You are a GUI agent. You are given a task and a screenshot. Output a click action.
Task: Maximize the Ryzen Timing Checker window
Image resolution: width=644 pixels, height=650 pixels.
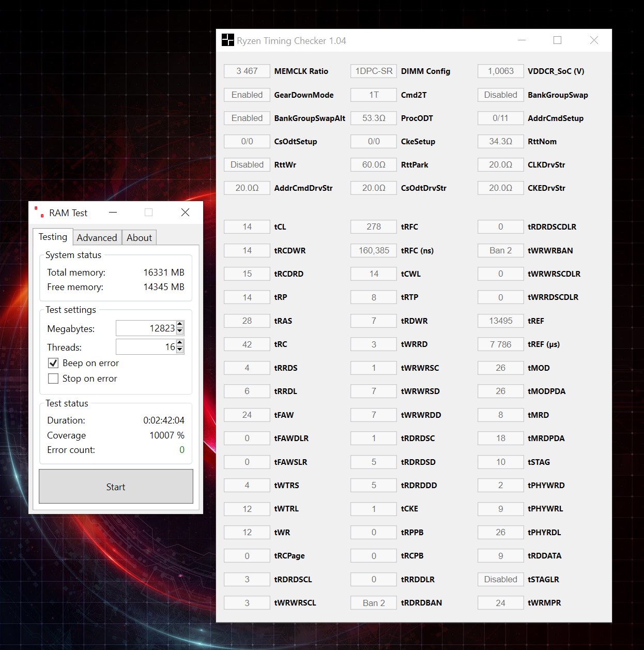[x=557, y=40]
